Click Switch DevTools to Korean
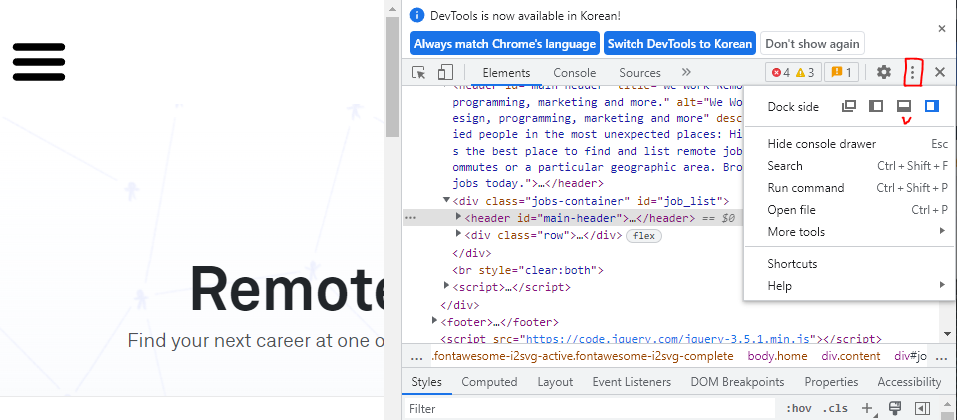The width and height of the screenshot is (957, 420). [x=680, y=44]
